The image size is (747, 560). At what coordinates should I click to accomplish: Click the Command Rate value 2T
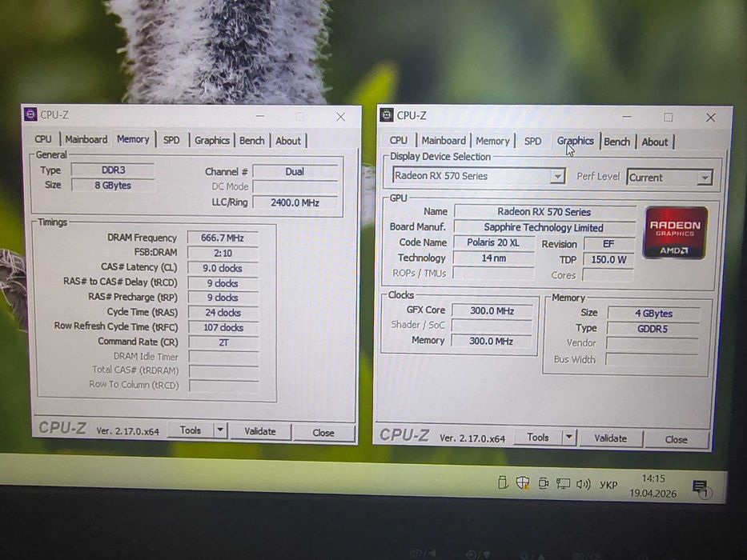pos(224,342)
